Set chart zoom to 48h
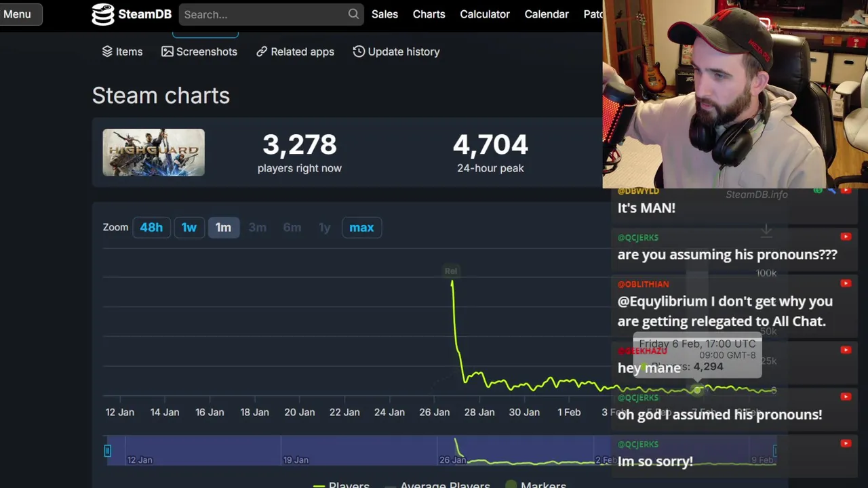 click(151, 228)
